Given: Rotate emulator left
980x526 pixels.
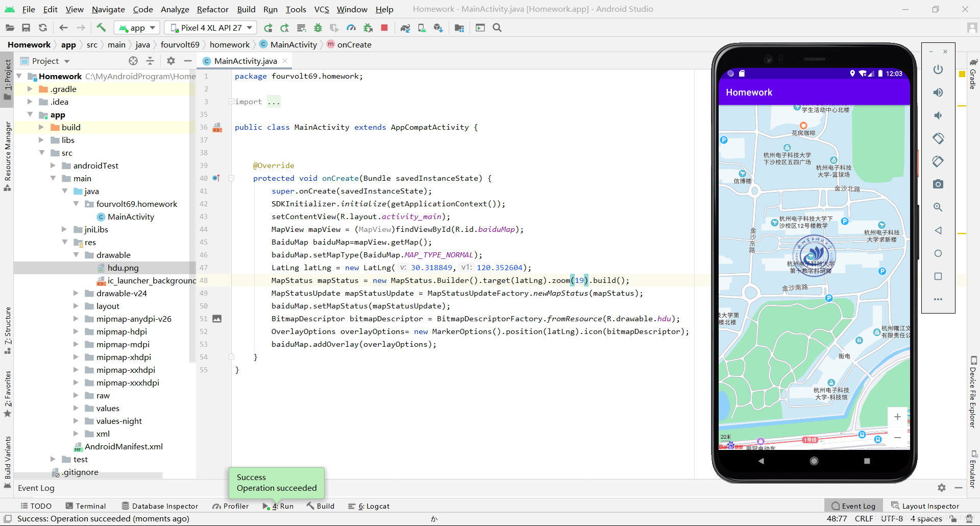Looking at the screenshot, I should pyautogui.click(x=938, y=138).
